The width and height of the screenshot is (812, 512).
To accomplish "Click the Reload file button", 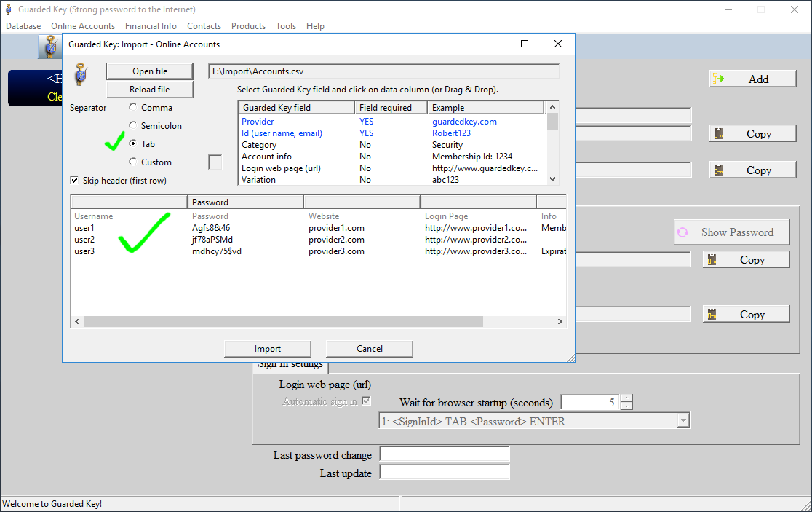I will [x=150, y=89].
